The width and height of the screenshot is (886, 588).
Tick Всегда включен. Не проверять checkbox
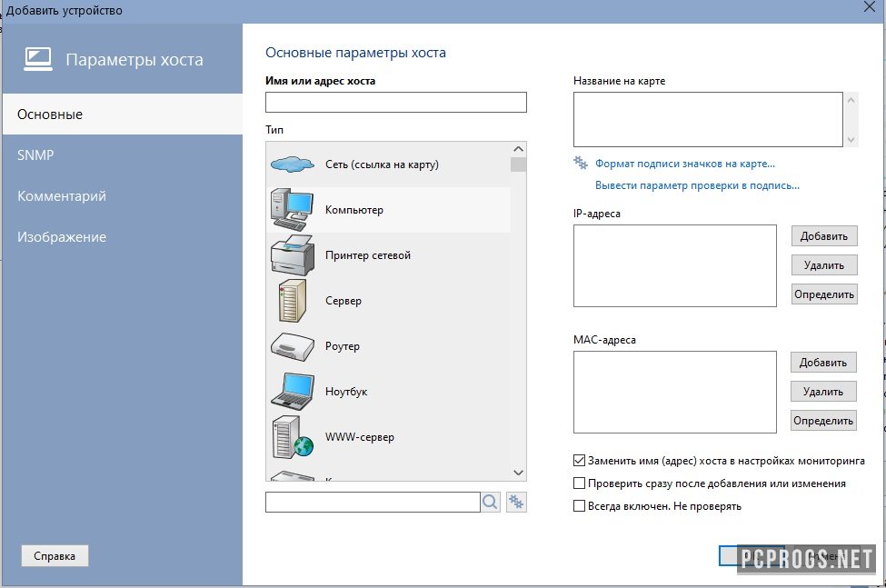pyautogui.click(x=580, y=506)
